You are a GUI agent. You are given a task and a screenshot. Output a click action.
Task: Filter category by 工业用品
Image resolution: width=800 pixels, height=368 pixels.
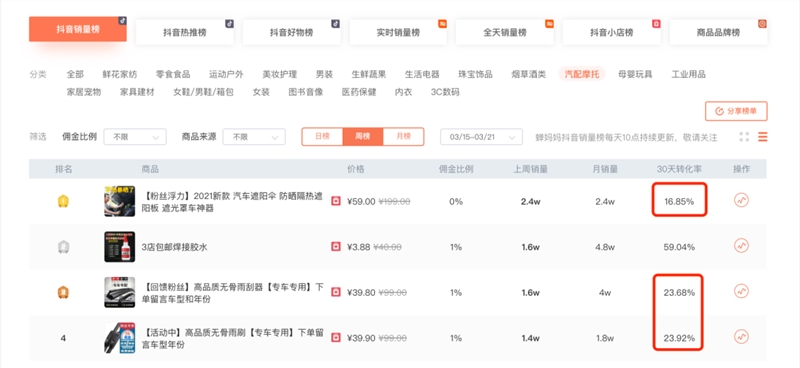[689, 75]
